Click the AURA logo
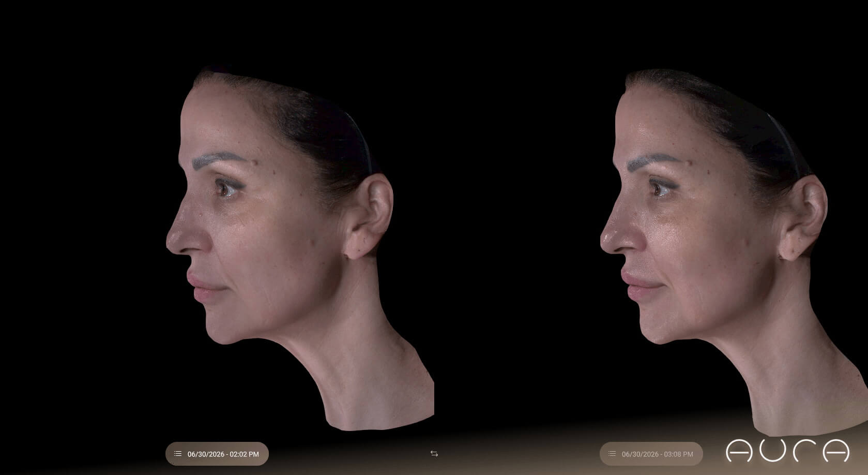This screenshot has height=475, width=868. click(x=787, y=451)
